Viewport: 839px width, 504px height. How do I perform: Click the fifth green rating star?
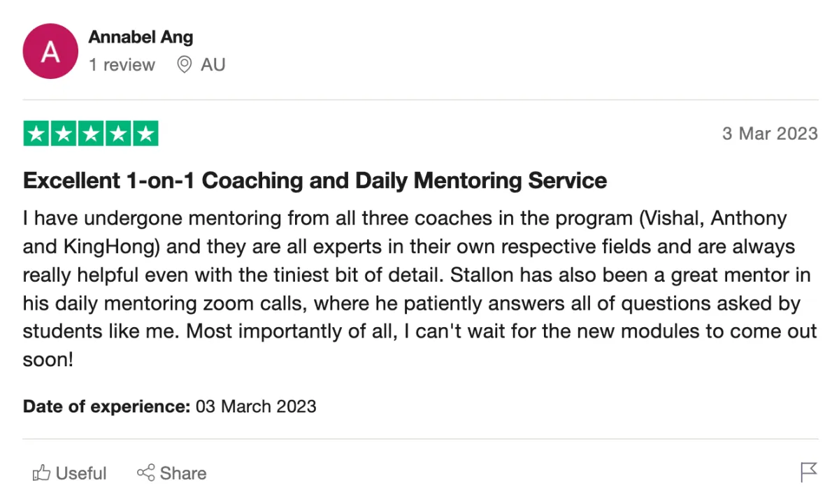click(x=145, y=134)
